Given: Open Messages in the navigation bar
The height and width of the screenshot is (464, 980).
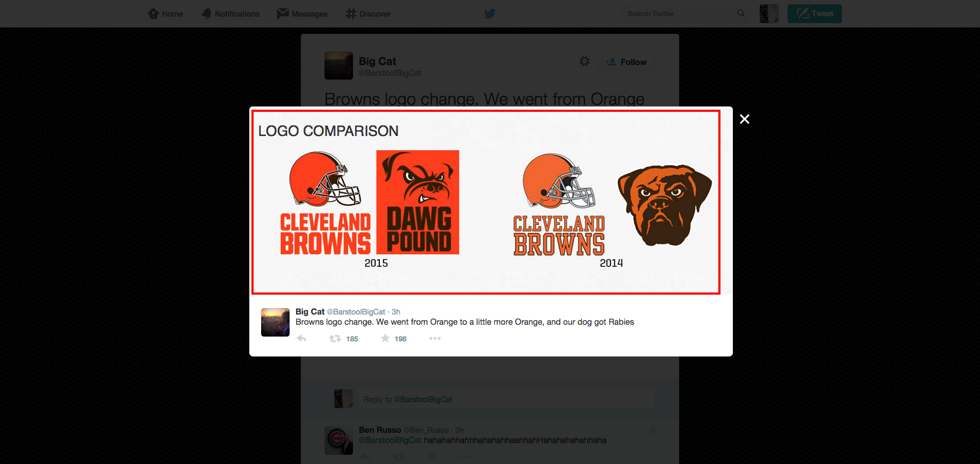Looking at the screenshot, I should 302,13.
